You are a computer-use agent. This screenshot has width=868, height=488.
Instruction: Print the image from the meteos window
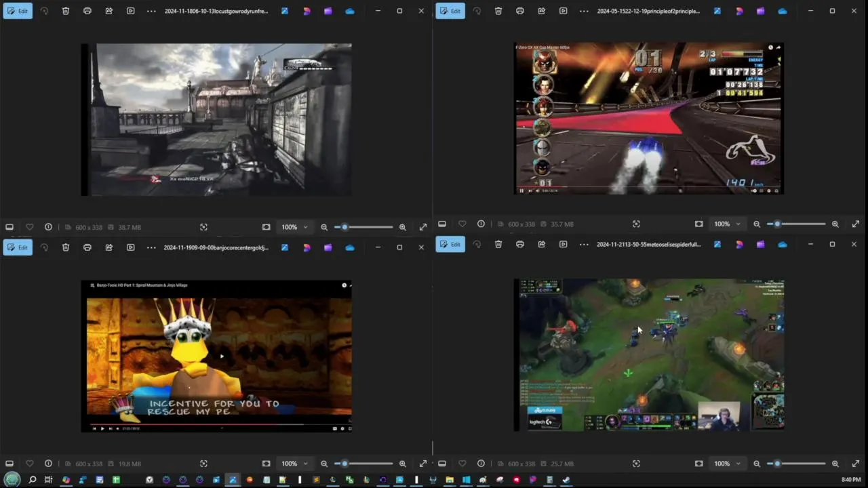[520, 244]
